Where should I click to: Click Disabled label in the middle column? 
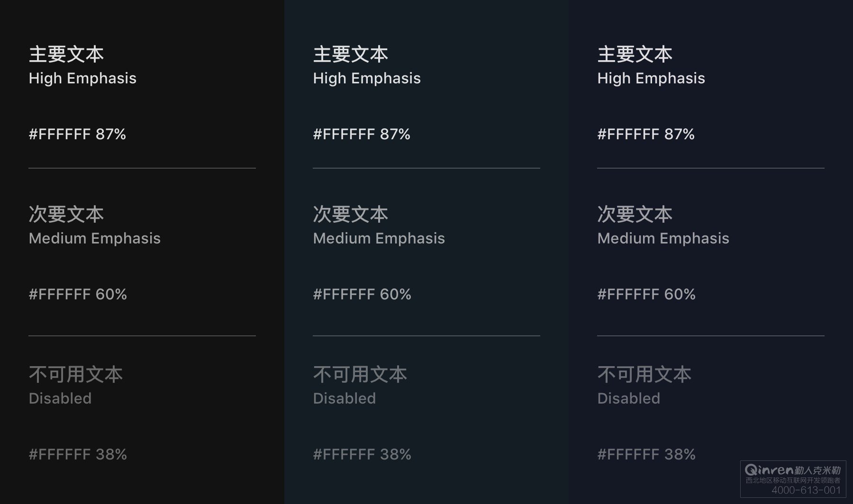tap(345, 398)
